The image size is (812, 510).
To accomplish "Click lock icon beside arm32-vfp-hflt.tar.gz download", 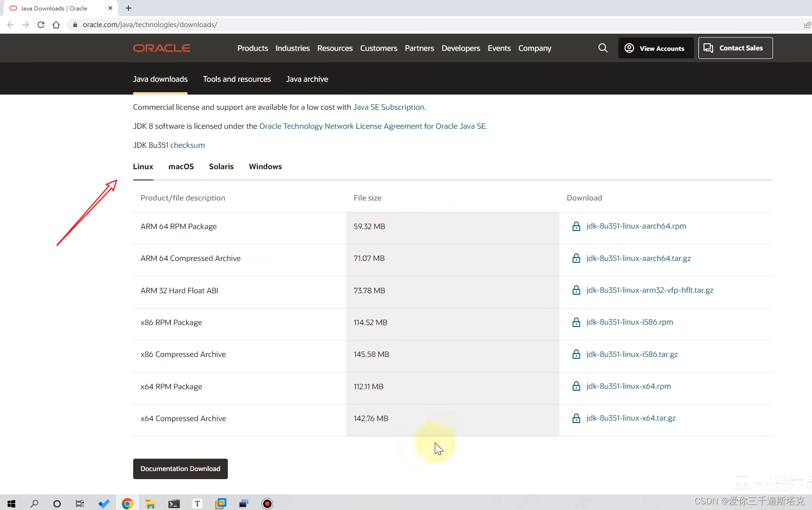I will click(576, 290).
